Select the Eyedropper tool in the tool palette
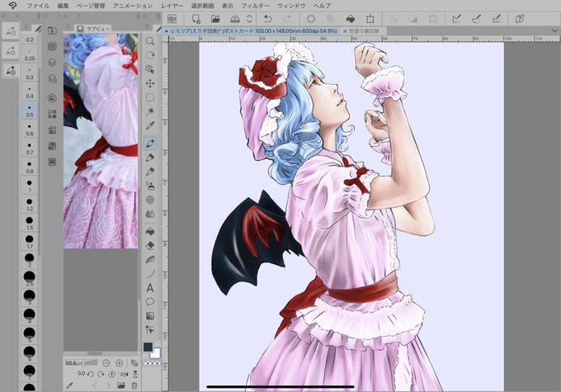This screenshot has height=392, width=561. tap(150, 125)
